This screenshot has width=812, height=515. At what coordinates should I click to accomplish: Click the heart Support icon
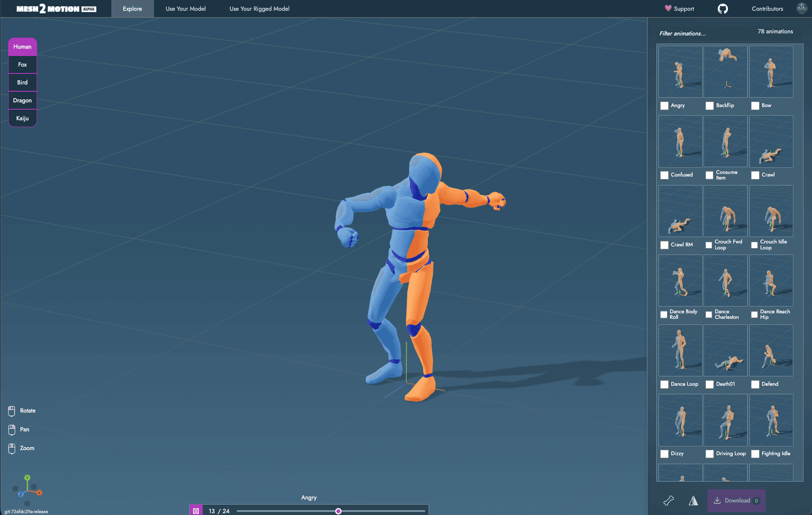667,8
